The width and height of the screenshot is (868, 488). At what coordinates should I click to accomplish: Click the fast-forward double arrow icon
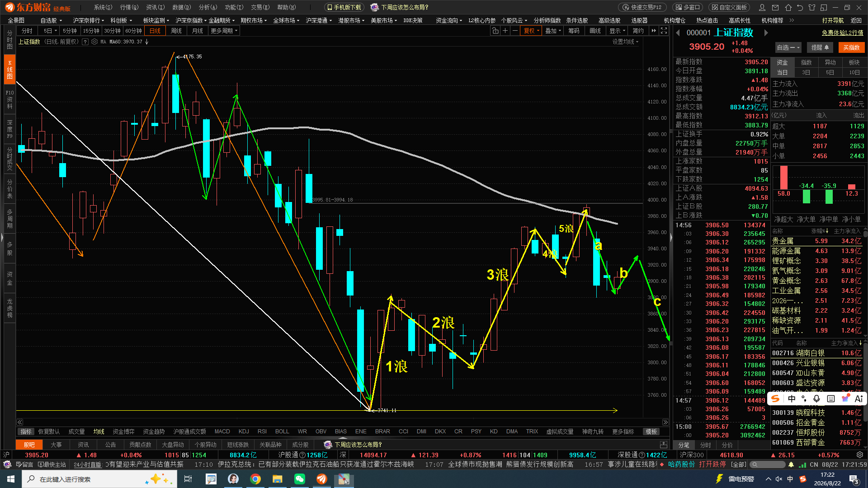[654, 31]
